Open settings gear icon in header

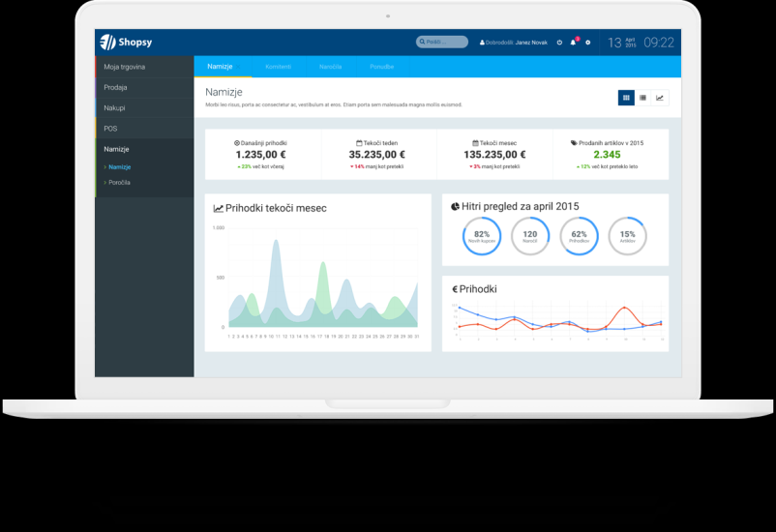tap(587, 43)
